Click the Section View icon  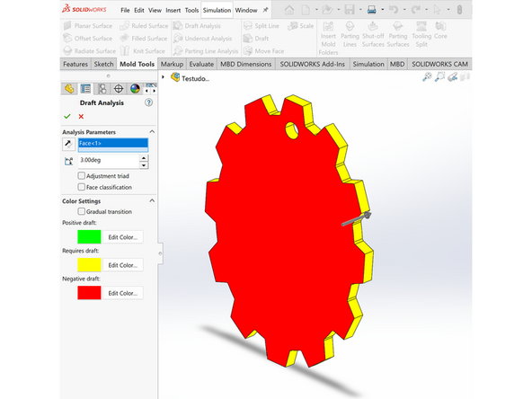(465, 77)
